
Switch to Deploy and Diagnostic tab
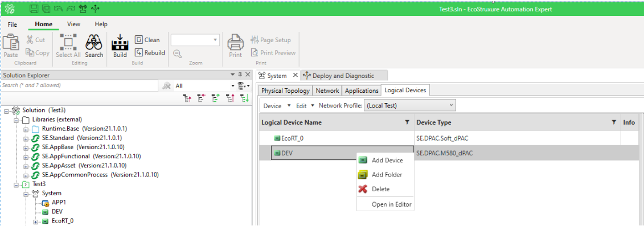tap(344, 76)
